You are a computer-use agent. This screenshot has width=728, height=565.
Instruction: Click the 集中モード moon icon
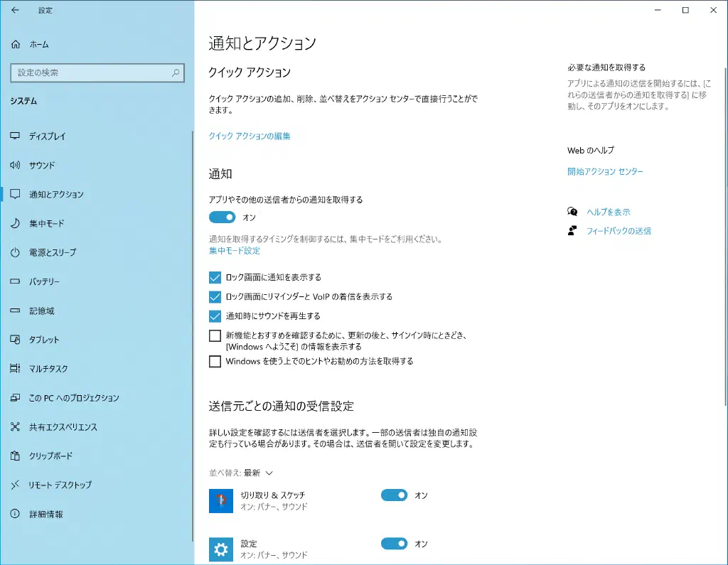pos(15,223)
